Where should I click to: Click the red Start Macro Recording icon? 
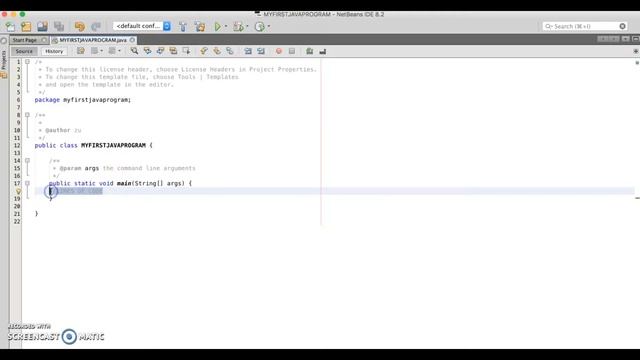click(279, 51)
